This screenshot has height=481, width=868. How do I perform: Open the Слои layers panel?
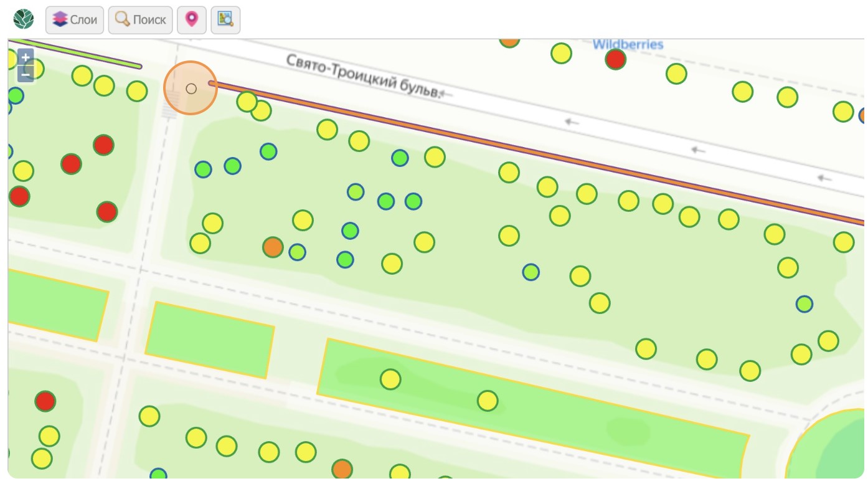(75, 20)
